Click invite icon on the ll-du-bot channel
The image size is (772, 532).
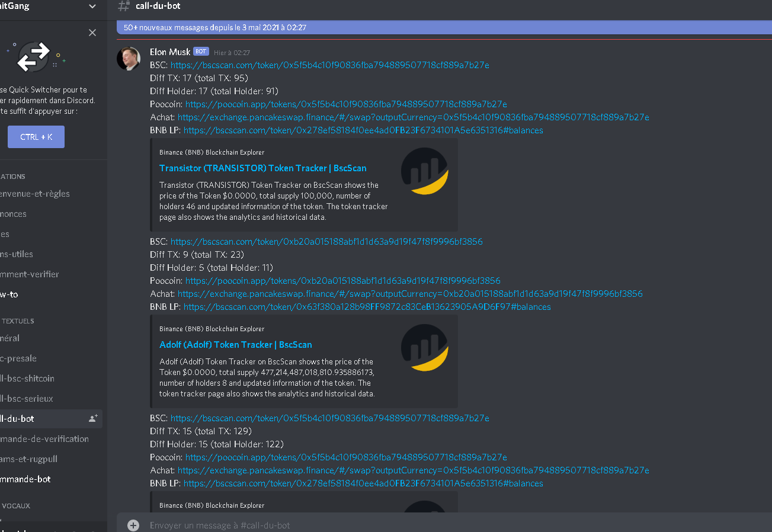point(93,418)
